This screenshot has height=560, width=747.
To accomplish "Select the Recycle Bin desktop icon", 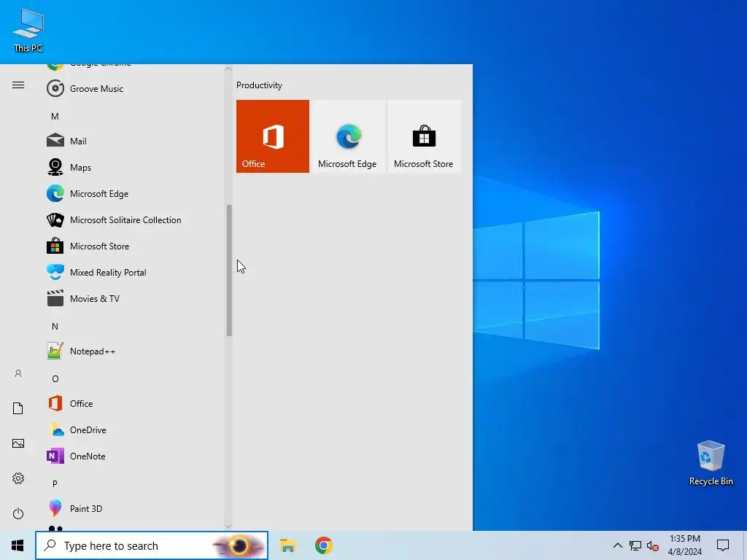I will pos(711,463).
